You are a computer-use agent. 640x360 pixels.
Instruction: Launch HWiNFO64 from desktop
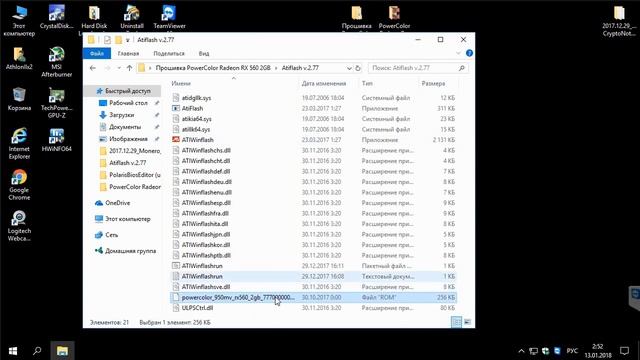57,140
